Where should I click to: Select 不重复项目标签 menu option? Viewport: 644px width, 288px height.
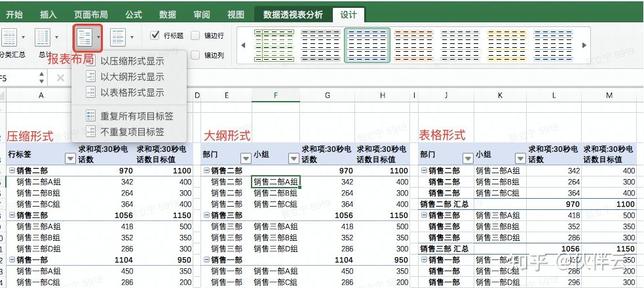(x=132, y=132)
